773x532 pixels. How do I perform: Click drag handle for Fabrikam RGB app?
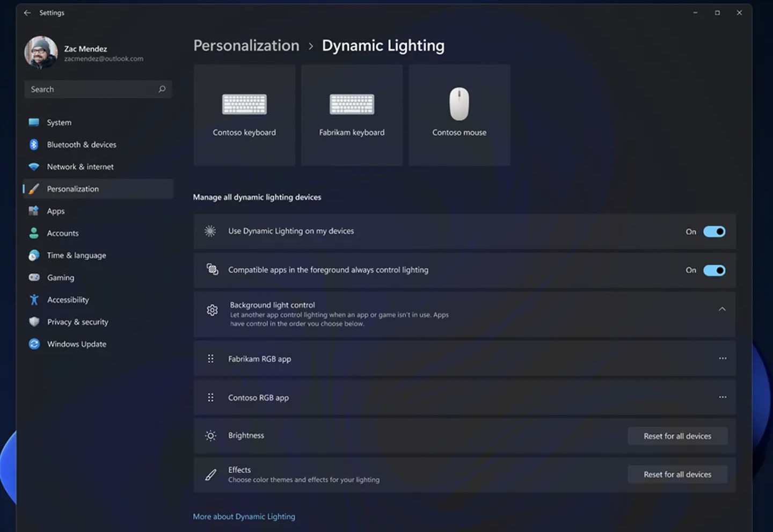210,359
